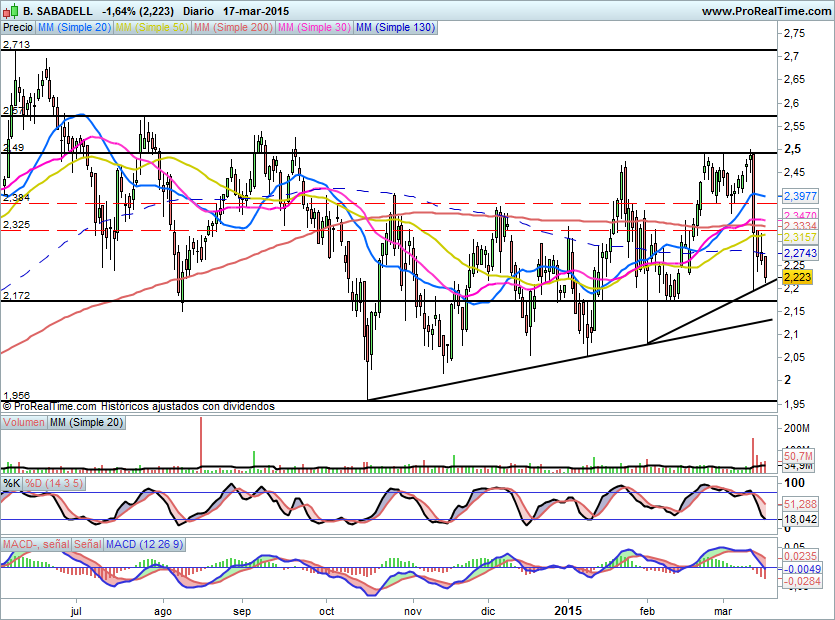Click the 2,75 price axis label
Screen dimensions: 835x620
795,33
